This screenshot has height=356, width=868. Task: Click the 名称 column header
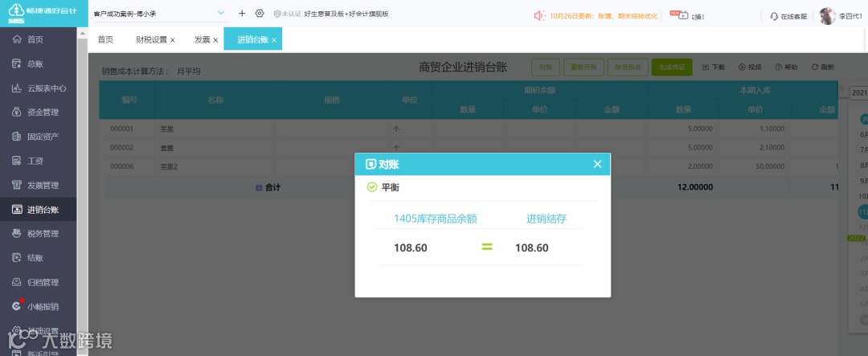215,100
